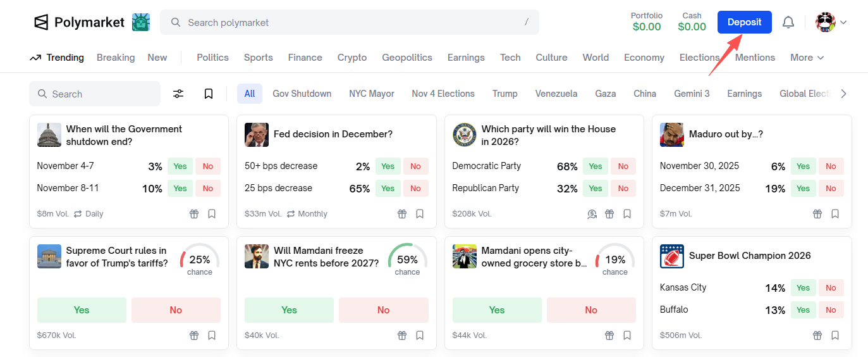The height and width of the screenshot is (357, 868).
Task: Click the Statue of Liberty icon
Action: point(141,22)
